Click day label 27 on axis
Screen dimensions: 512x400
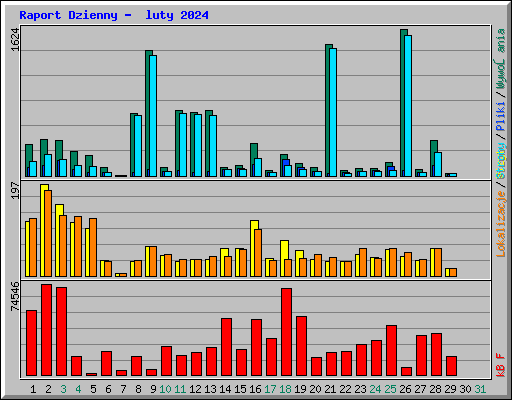click(420, 389)
